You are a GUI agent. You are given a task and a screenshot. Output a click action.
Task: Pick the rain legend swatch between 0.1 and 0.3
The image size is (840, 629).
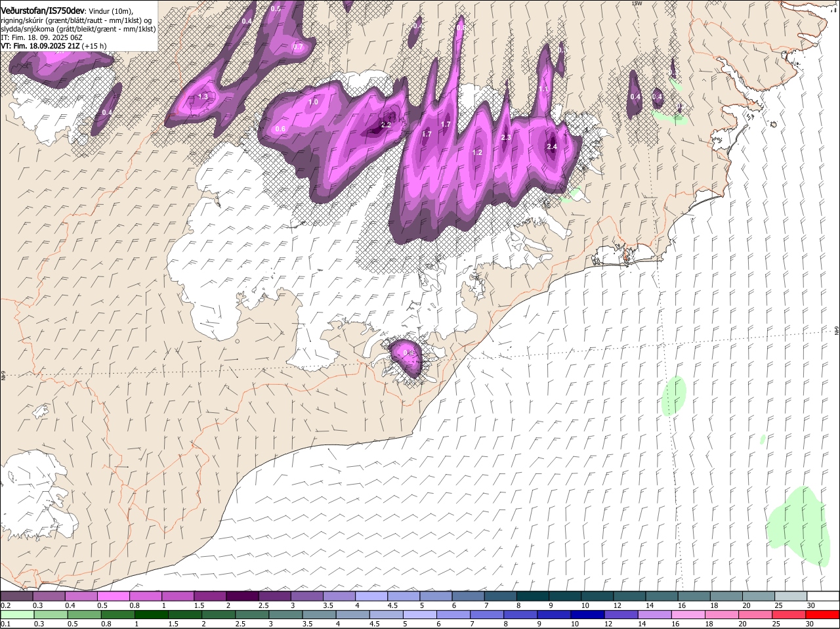[x=16, y=615]
